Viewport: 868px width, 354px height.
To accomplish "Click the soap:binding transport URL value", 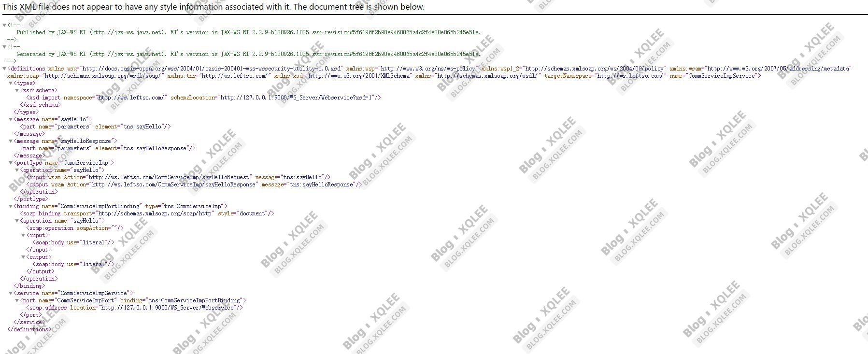I will tap(155, 213).
